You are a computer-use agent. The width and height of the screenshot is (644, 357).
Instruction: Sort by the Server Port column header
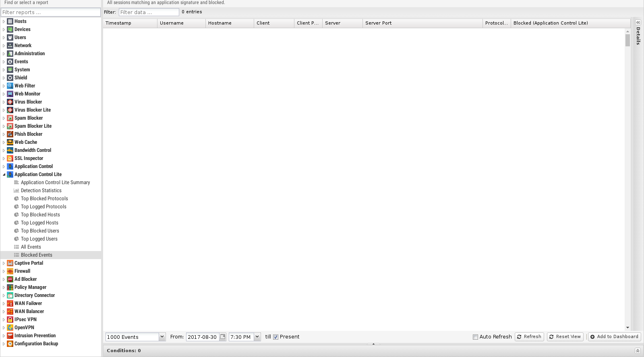[422, 23]
